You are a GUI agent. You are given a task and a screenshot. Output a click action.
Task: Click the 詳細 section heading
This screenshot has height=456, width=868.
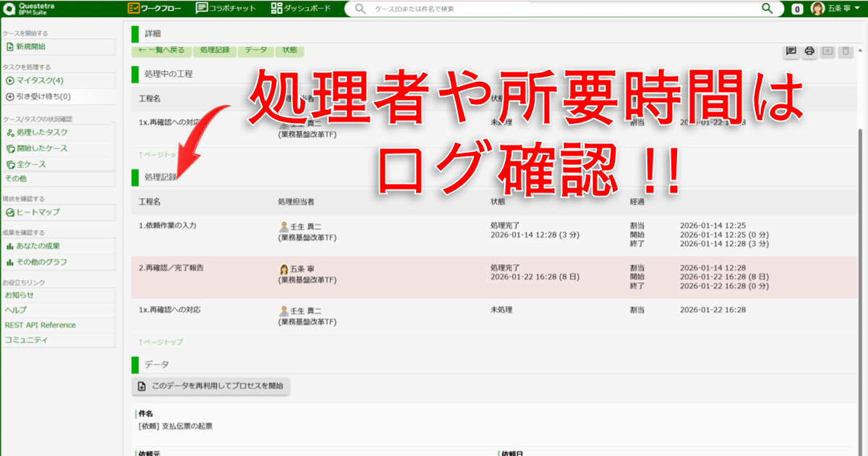pyautogui.click(x=153, y=33)
